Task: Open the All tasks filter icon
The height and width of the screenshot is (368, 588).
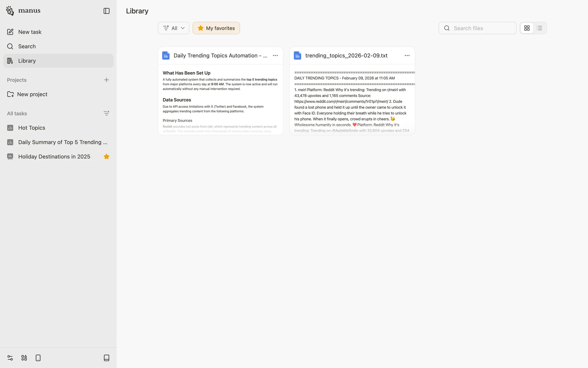Action: click(106, 113)
